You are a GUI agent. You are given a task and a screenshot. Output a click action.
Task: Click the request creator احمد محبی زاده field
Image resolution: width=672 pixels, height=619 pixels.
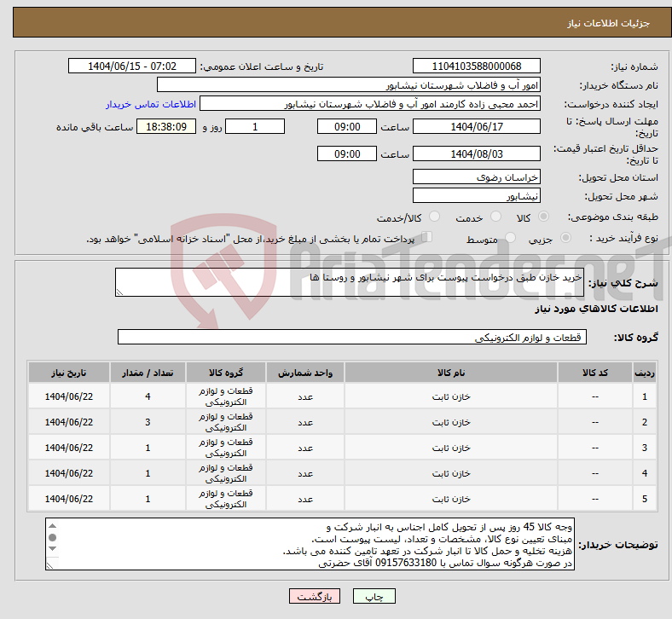370,104
